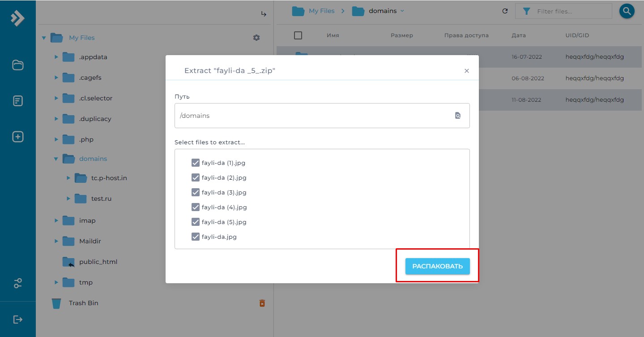Image resolution: width=644 pixels, height=337 pixels.
Task: Expand the .appdata folder
Action: (x=56, y=57)
